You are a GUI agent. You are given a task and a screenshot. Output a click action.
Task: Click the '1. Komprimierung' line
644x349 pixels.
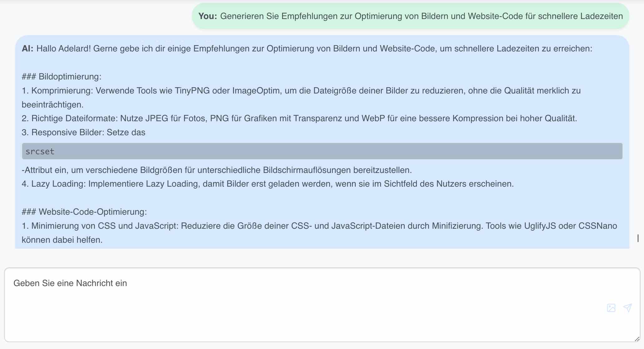[301, 91]
